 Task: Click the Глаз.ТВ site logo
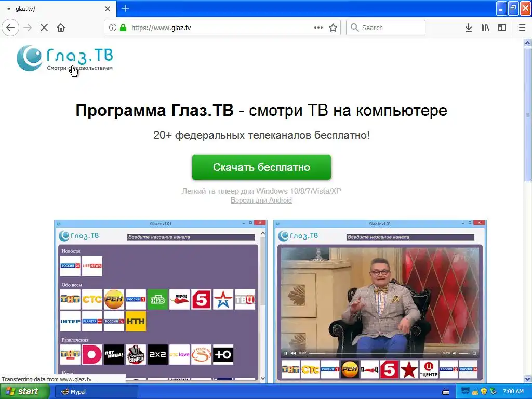pos(64,58)
